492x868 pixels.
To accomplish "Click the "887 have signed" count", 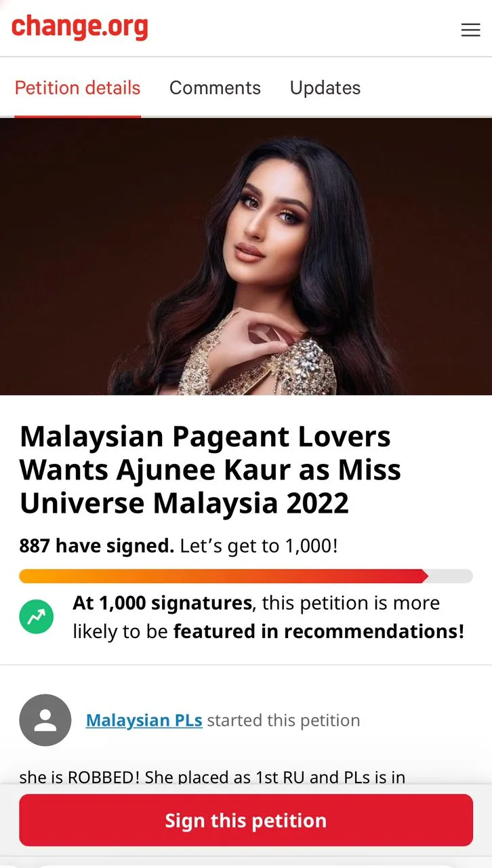I will coord(97,545).
